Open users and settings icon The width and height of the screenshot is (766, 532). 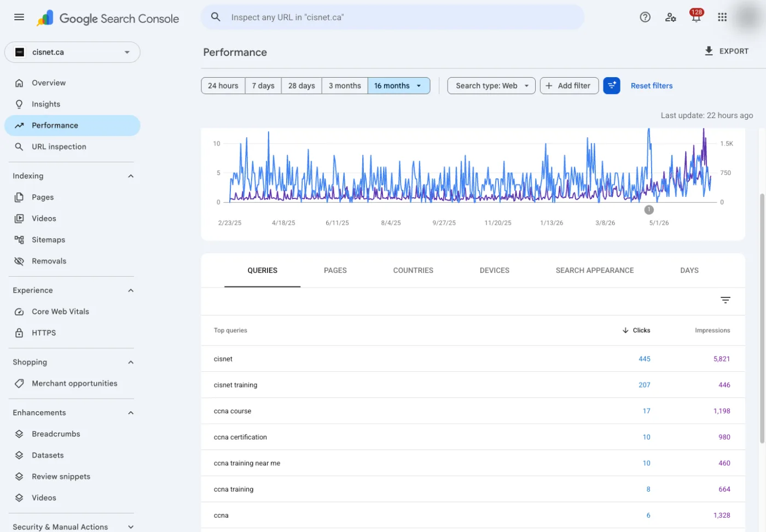[x=671, y=17]
